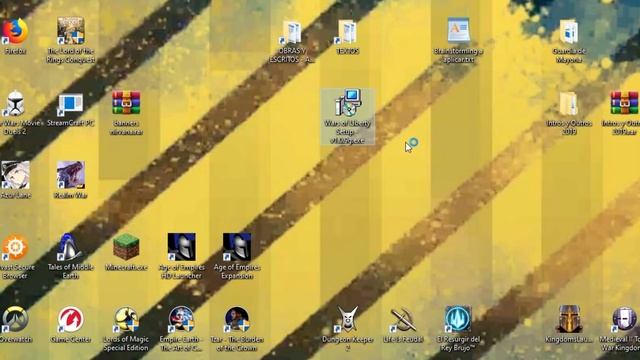Launch Star Wars Movie Duels 2 clone helmet icon

tap(15, 103)
